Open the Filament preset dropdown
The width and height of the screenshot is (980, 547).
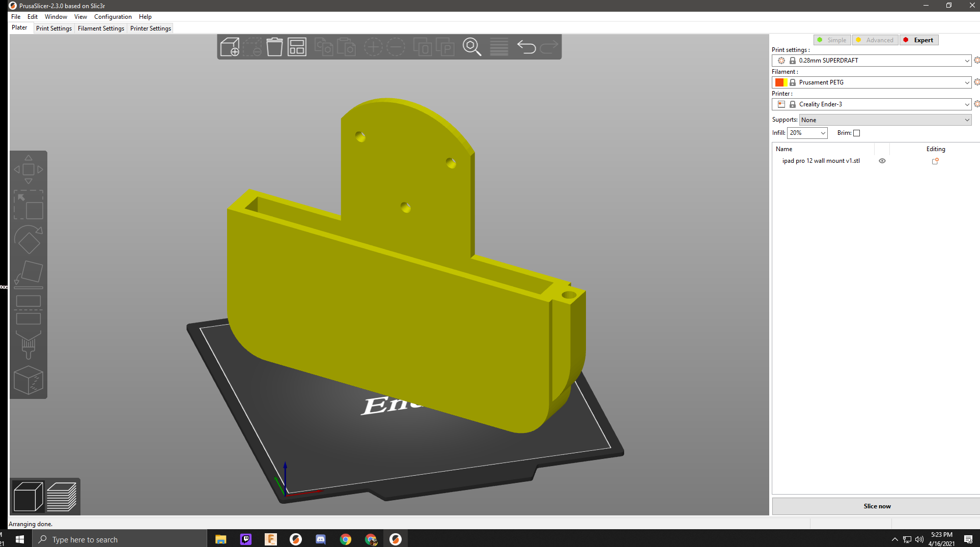point(872,82)
